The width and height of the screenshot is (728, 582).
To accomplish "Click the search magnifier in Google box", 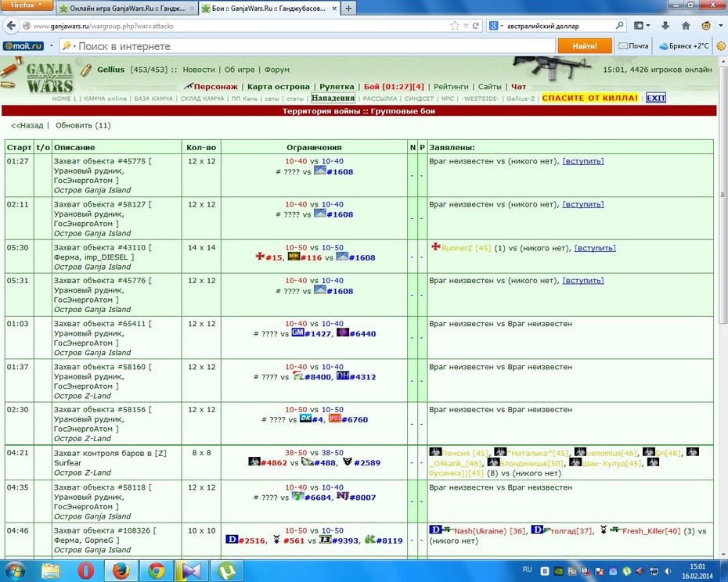I will point(619,26).
